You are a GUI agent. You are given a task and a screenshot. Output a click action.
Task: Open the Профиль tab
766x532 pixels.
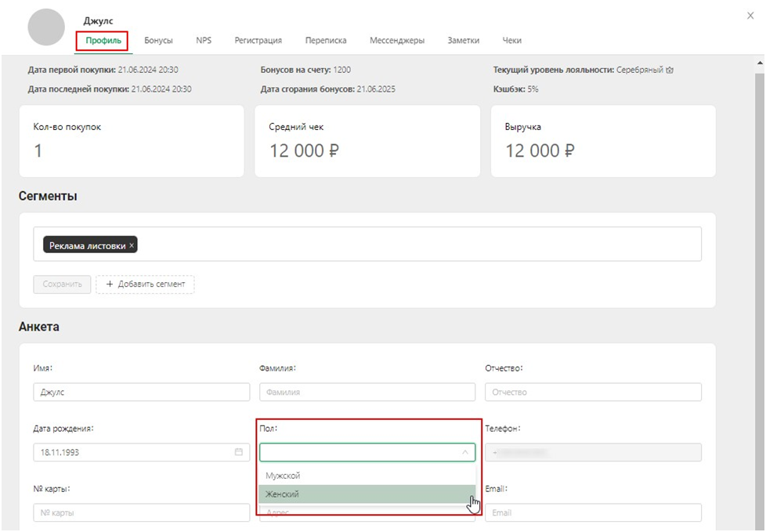click(103, 41)
